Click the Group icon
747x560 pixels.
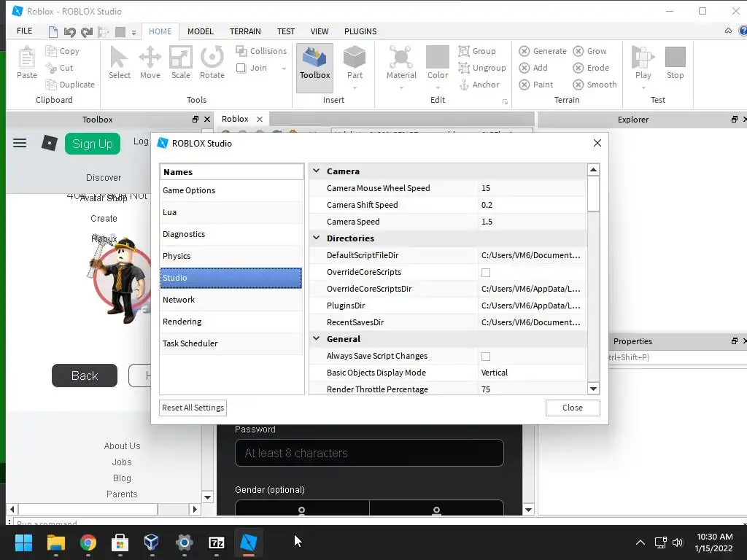(x=464, y=51)
